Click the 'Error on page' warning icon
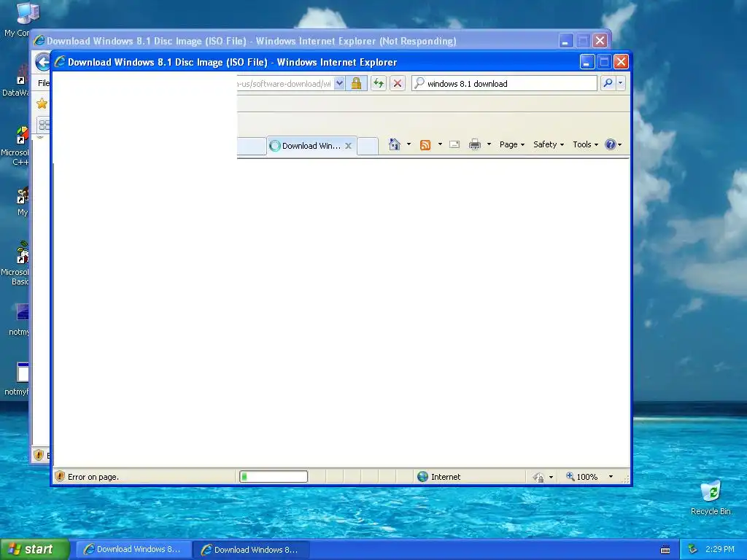The width and height of the screenshot is (747, 560). point(60,476)
